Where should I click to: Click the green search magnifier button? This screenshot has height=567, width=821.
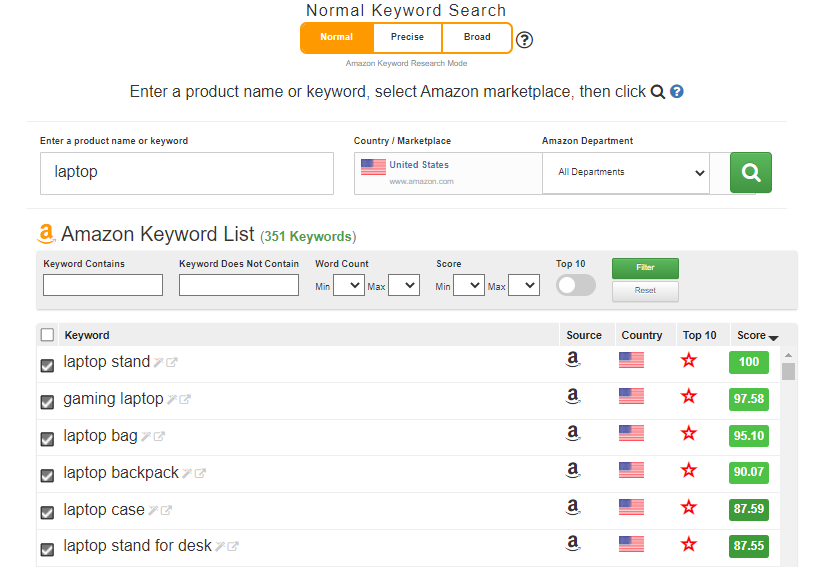coord(750,172)
